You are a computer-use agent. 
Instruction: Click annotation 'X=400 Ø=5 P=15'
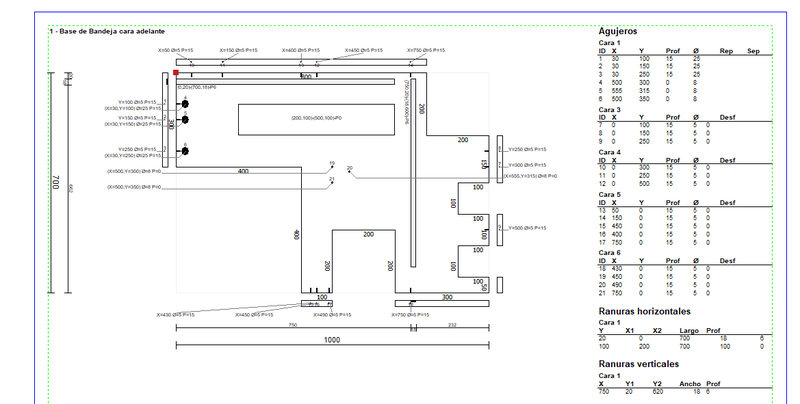point(301,50)
